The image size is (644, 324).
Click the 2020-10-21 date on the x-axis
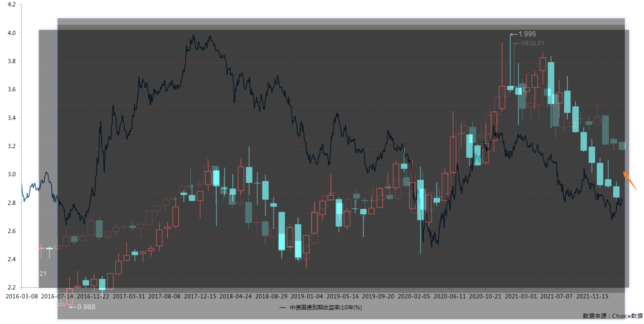click(484, 295)
